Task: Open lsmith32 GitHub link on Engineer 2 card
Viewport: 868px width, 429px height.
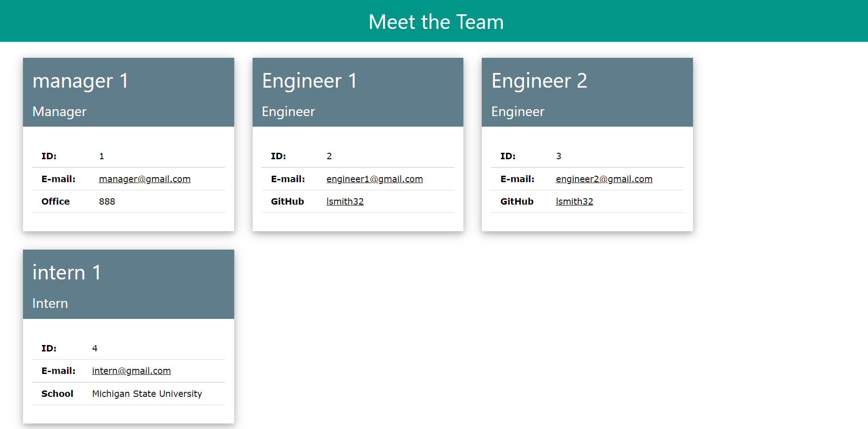Action: (575, 201)
